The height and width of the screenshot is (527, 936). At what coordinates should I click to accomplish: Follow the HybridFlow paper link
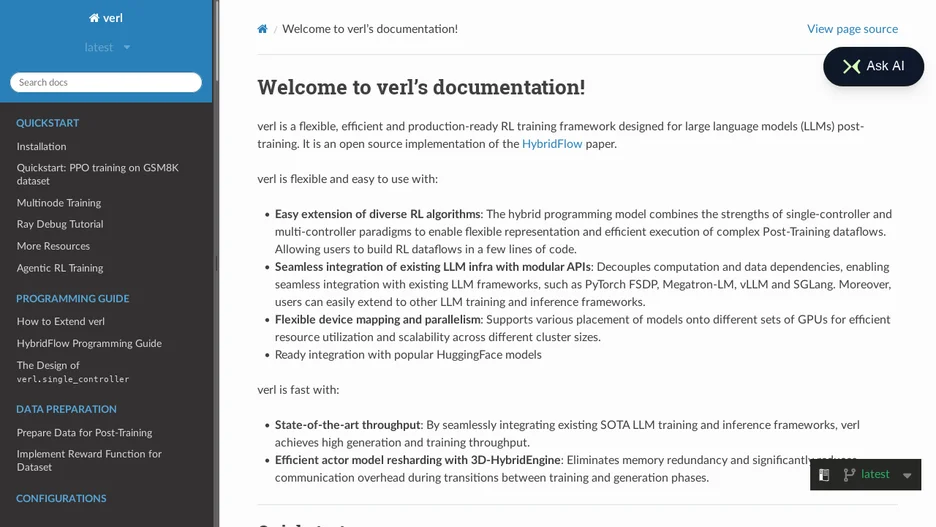click(552, 144)
